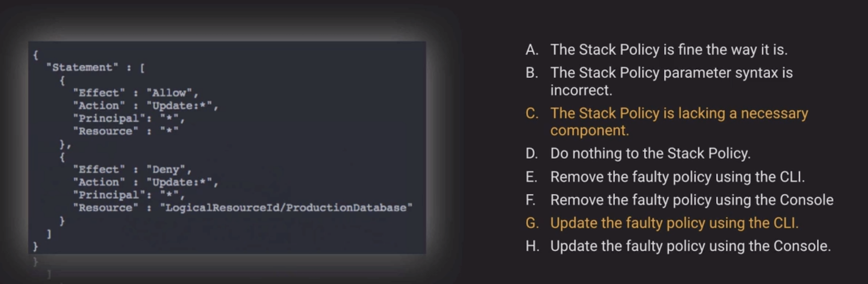Click the "Resource" : "*" line
868x284 pixels.
(x=126, y=131)
